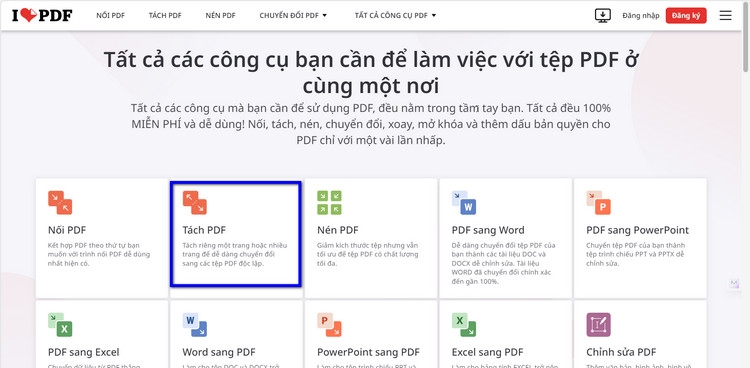Click the Excel sang PDF icon
Screen dimensions: 750x368
[464, 324]
